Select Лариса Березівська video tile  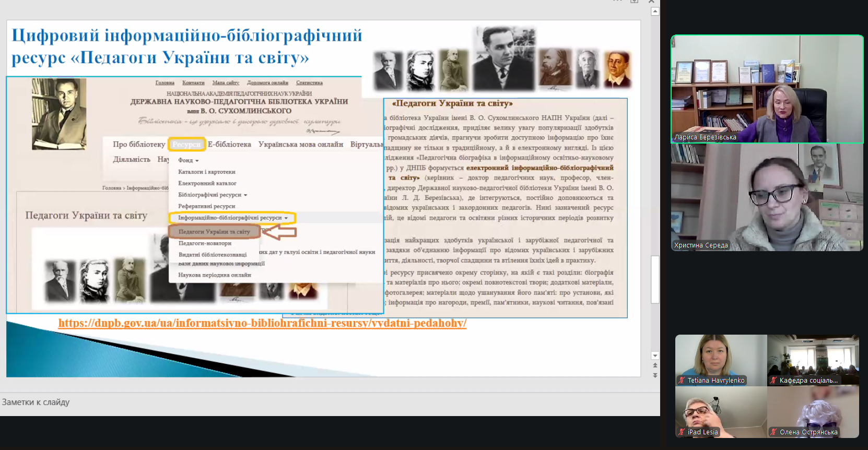(767, 89)
